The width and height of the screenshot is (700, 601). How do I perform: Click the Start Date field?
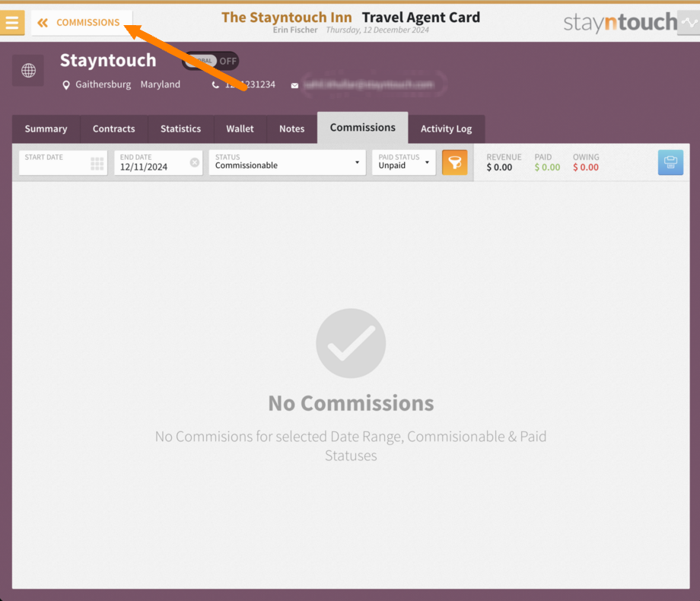[x=63, y=163]
